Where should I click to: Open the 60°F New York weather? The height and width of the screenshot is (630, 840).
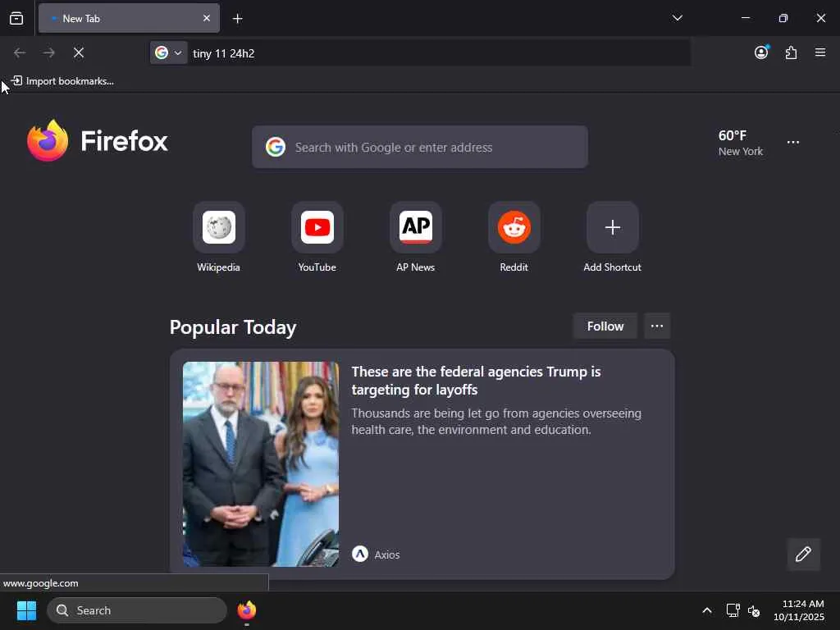[741, 143]
